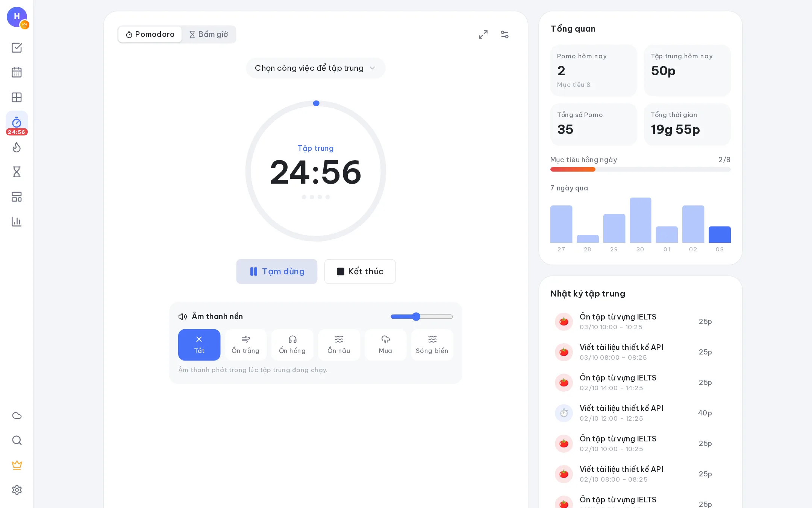The height and width of the screenshot is (508, 812).
Task: Open the hourglass countdown icon in sidebar
Action: click(x=17, y=172)
